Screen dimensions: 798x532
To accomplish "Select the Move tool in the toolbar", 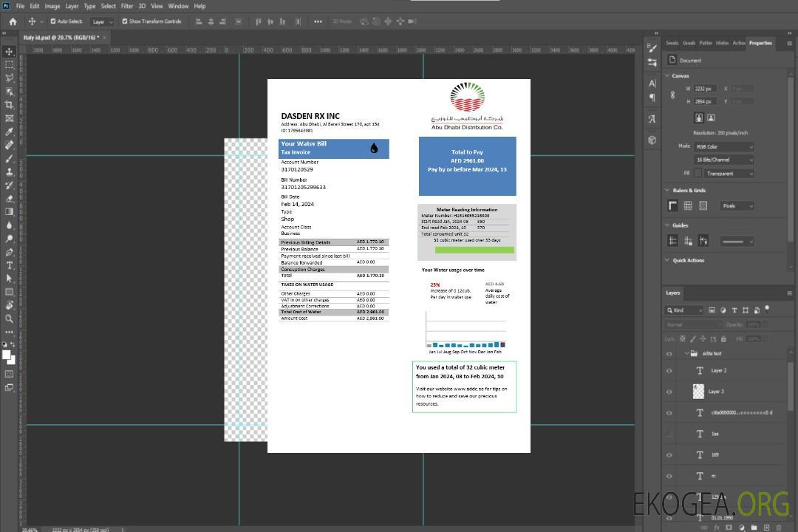I will [10, 52].
